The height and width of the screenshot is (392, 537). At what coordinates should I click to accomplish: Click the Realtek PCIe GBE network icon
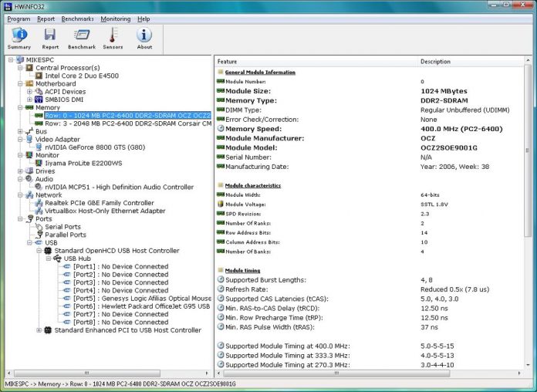(x=39, y=203)
